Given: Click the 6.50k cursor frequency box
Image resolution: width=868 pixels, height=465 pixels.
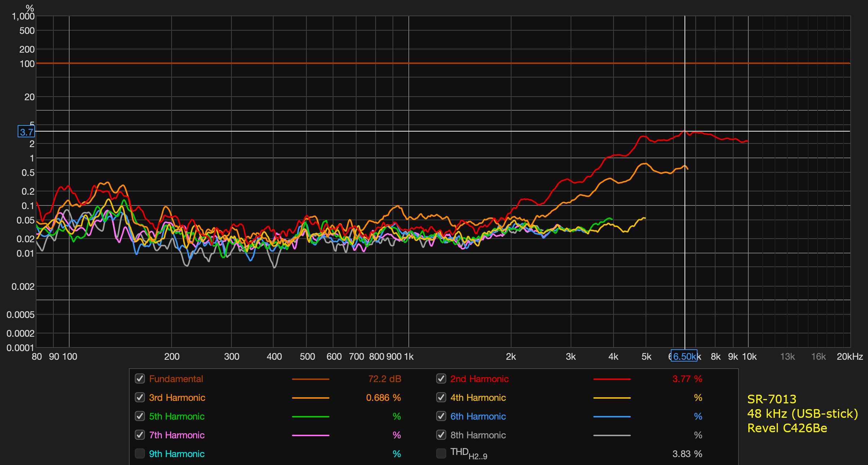Looking at the screenshot, I should (x=684, y=356).
